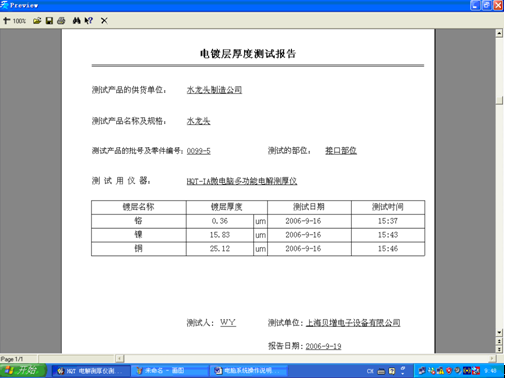This screenshot has width=505, height=379.
Task: Save the report with floppy disk icon
Action: pyautogui.click(x=49, y=21)
